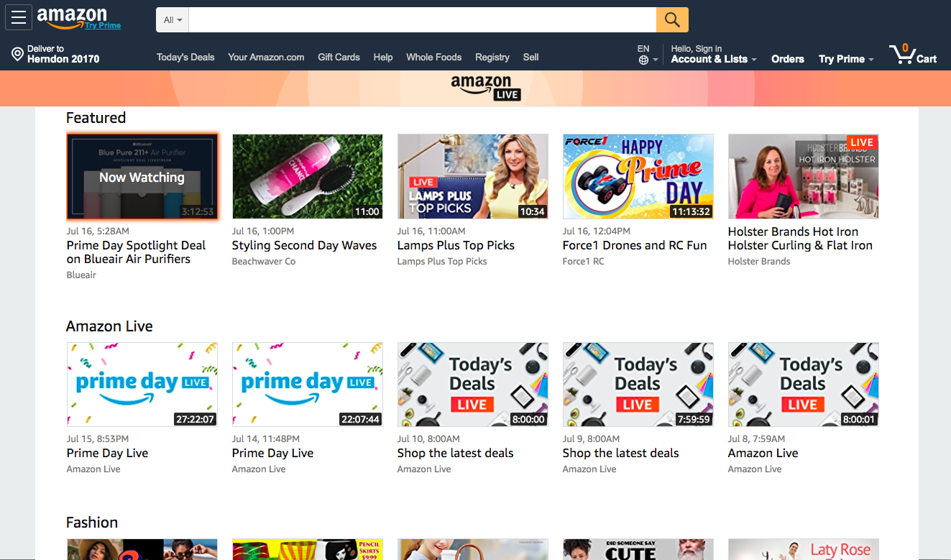Open the All search category dropdown
Viewport: 951px width, 560px height.
[173, 20]
